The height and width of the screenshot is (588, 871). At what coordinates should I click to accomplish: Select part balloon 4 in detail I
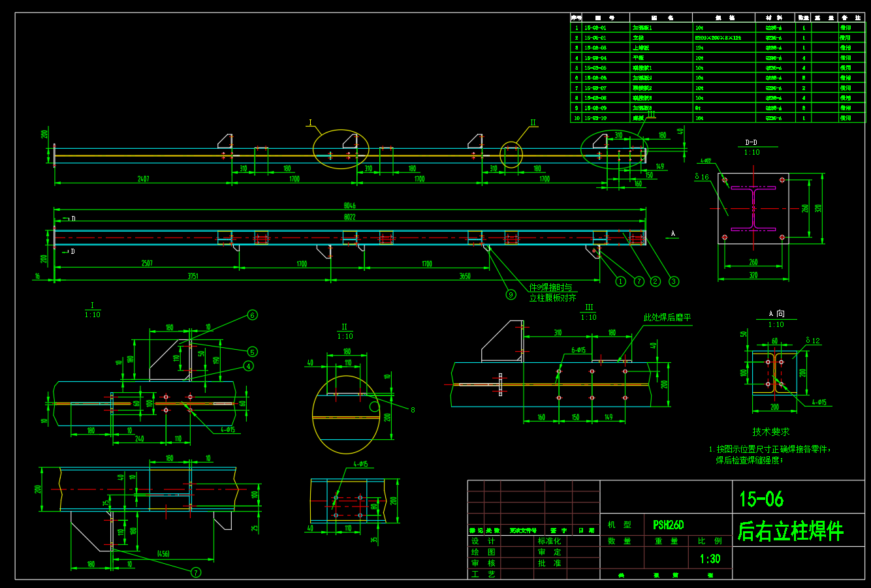pos(248,366)
